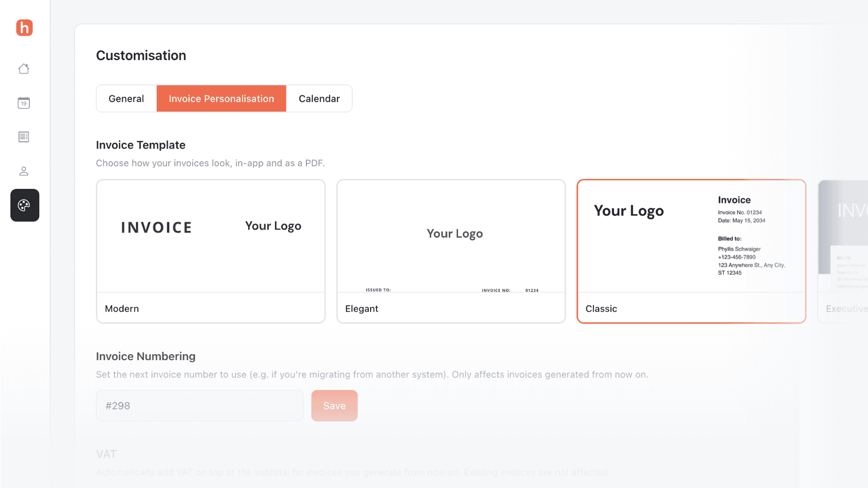Open the Invoices list icon in sidebar

24,137
